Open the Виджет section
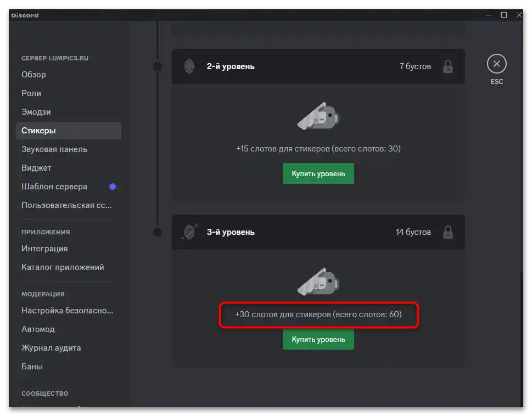This screenshot has width=532, height=416. click(68, 168)
